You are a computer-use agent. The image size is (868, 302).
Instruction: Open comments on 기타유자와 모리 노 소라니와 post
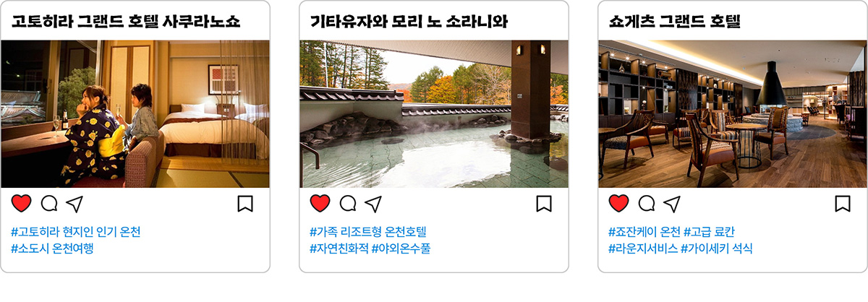[348, 204]
